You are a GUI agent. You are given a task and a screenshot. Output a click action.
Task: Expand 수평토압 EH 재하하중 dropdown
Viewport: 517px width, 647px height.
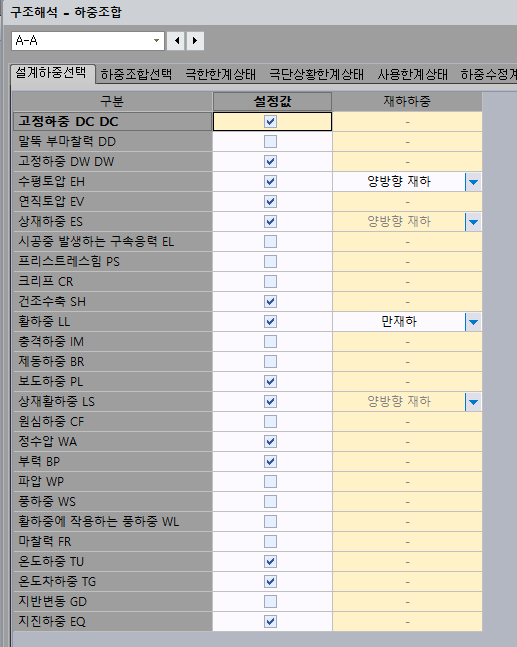click(474, 182)
